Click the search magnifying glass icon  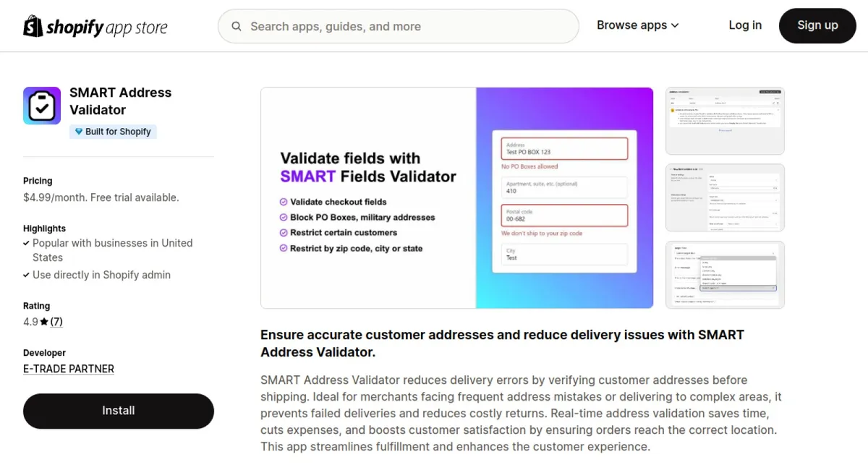tap(237, 27)
